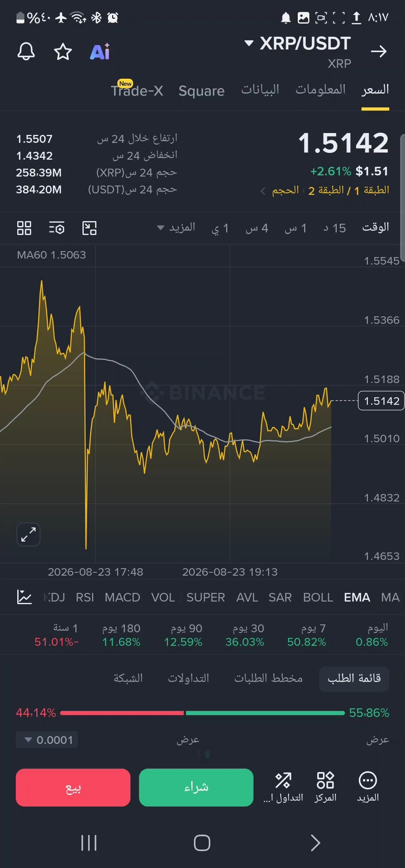
Task: Tap the current price label 1.5142
Action: pos(381,401)
